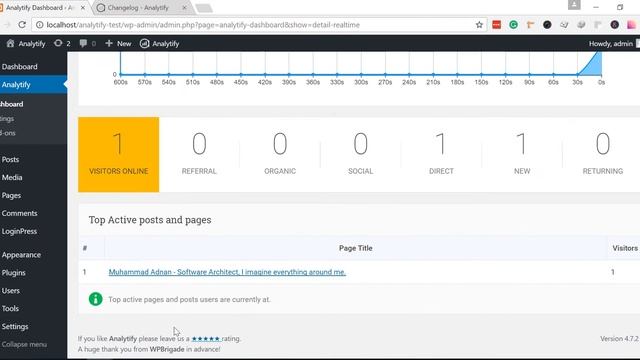640x360 pixels.
Task: Open LoginPress in the sidebar
Action: pyautogui.click(x=19, y=231)
